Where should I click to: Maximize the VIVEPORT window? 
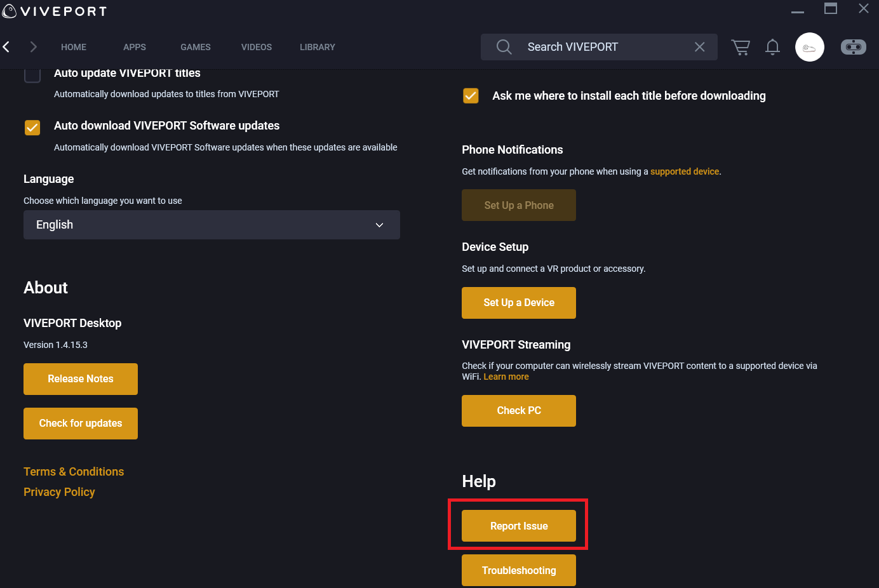pyautogui.click(x=831, y=8)
